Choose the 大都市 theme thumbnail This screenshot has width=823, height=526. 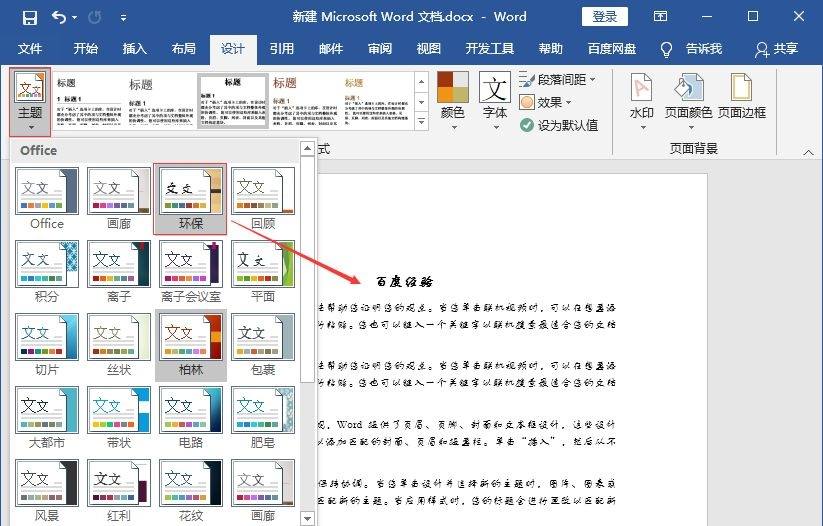(47, 418)
